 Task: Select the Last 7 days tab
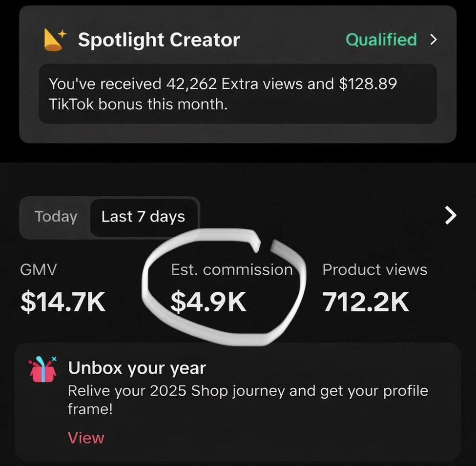[x=143, y=217]
